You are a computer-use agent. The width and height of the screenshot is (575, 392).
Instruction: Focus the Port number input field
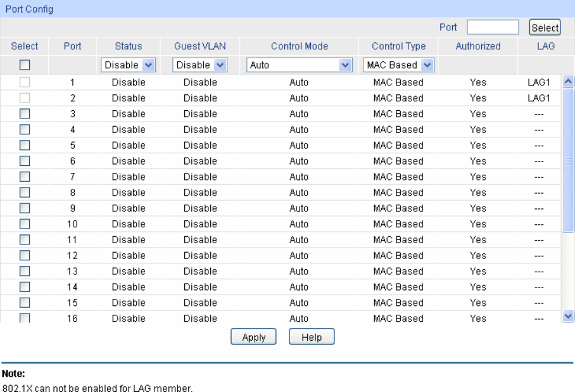point(493,27)
